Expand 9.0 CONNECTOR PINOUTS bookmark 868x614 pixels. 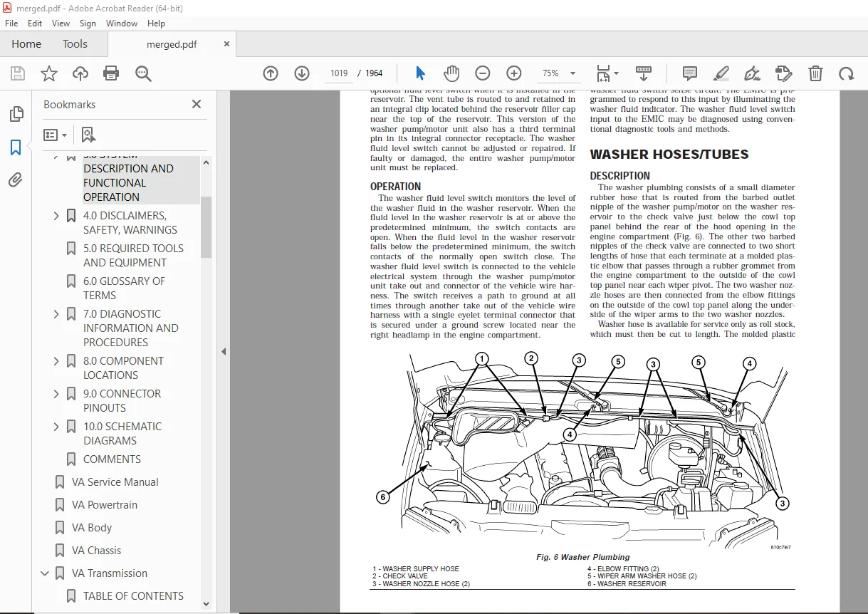56,394
